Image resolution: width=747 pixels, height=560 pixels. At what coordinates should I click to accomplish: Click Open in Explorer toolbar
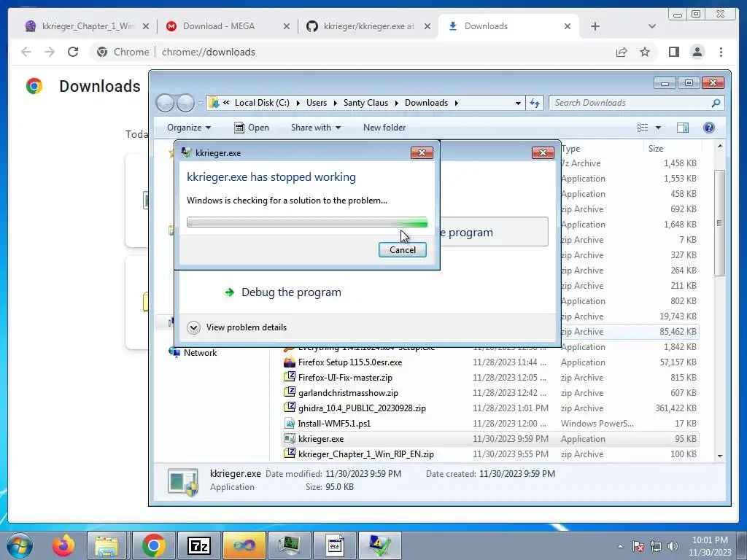tap(252, 128)
